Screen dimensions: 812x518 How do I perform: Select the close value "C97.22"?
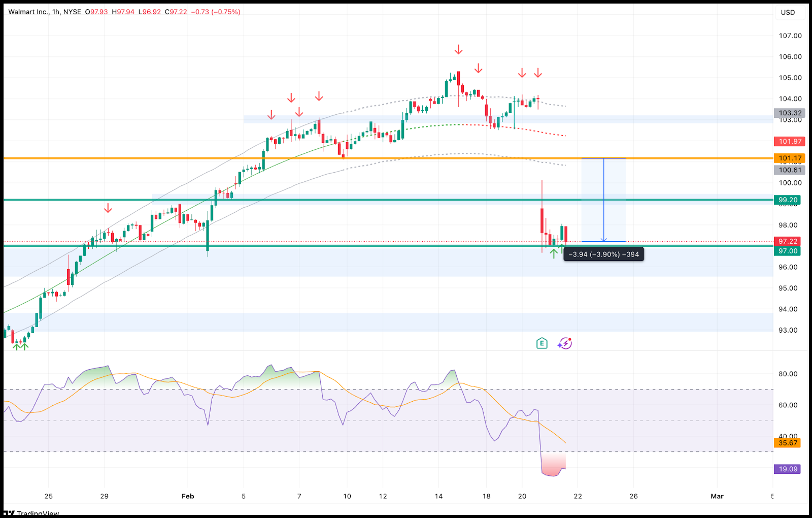click(x=176, y=12)
